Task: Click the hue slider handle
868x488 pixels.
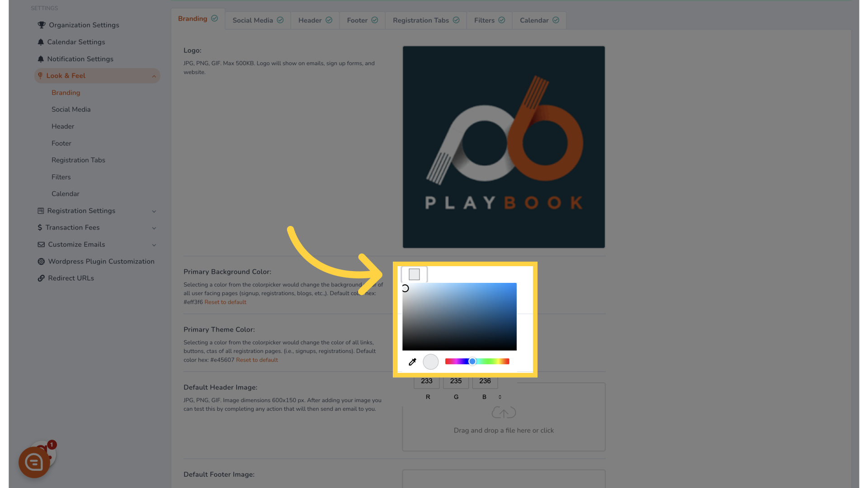Action: pos(472,361)
